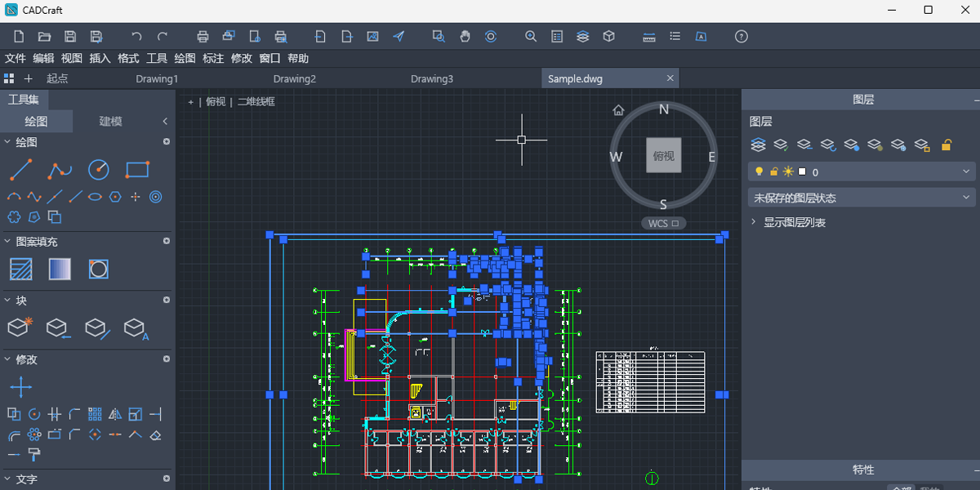
Task: Select the Ellipse tool in 绘图 section
Action: pos(95,196)
